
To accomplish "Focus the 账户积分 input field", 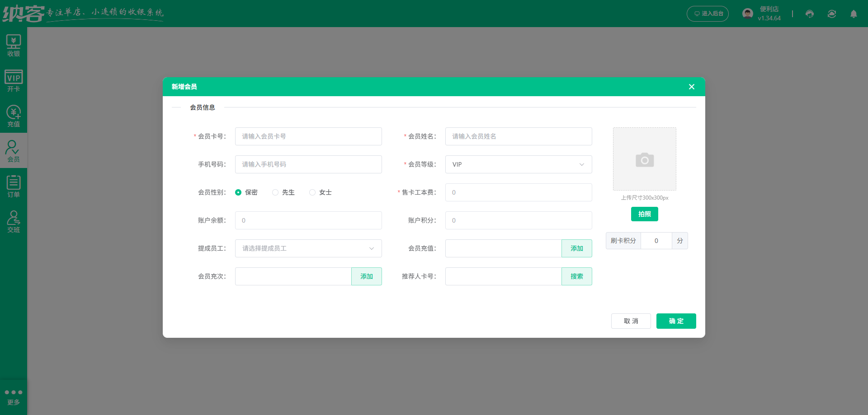I will 519,220.
